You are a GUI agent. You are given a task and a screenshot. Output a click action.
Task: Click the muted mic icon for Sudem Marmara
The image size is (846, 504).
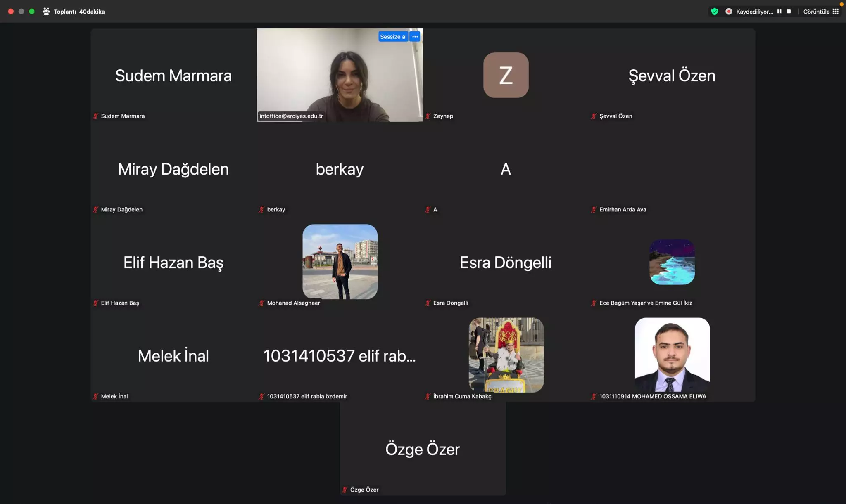pyautogui.click(x=95, y=116)
